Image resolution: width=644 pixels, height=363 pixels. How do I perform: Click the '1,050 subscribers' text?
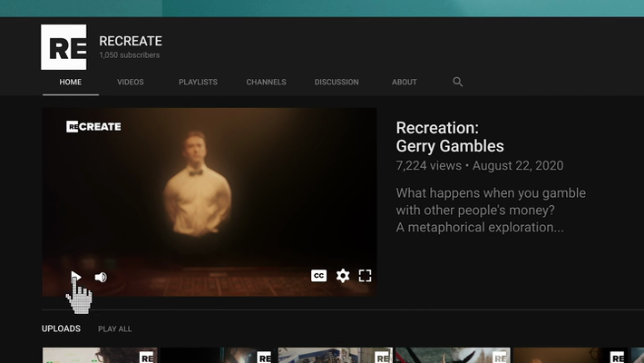coord(130,55)
